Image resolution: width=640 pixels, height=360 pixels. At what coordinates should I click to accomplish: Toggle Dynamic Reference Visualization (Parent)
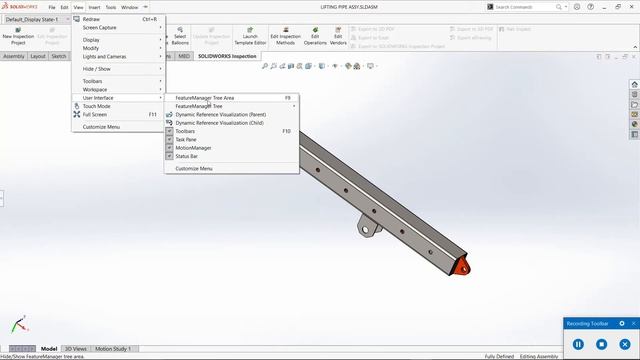(x=231, y=115)
